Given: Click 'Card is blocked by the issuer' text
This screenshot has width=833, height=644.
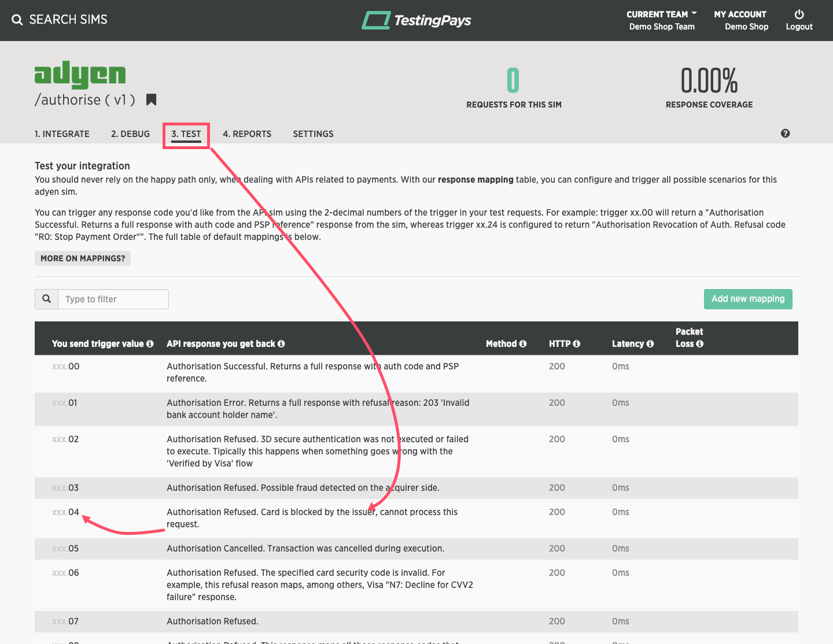Looking at the screenshot, I should click(312, 518).
